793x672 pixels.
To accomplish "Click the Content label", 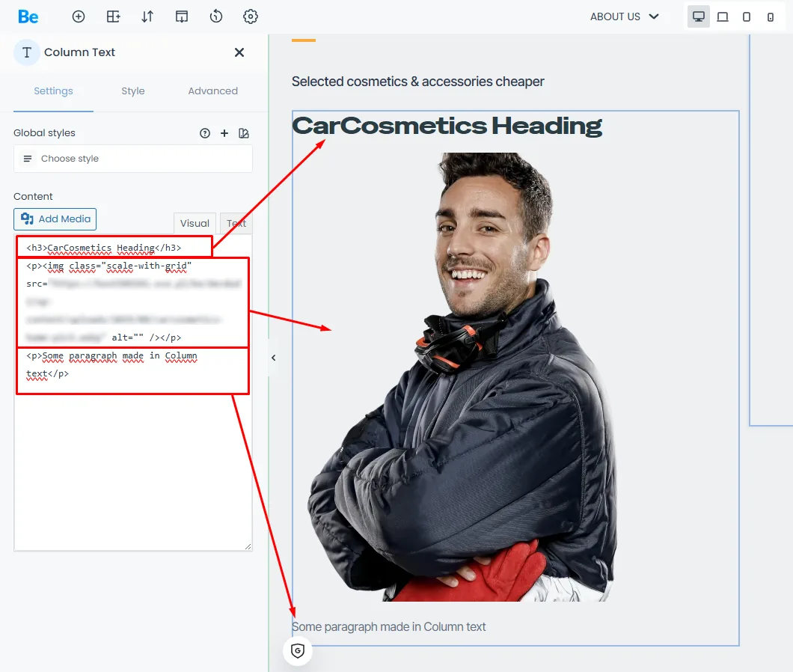I will [x=33, y=196].
